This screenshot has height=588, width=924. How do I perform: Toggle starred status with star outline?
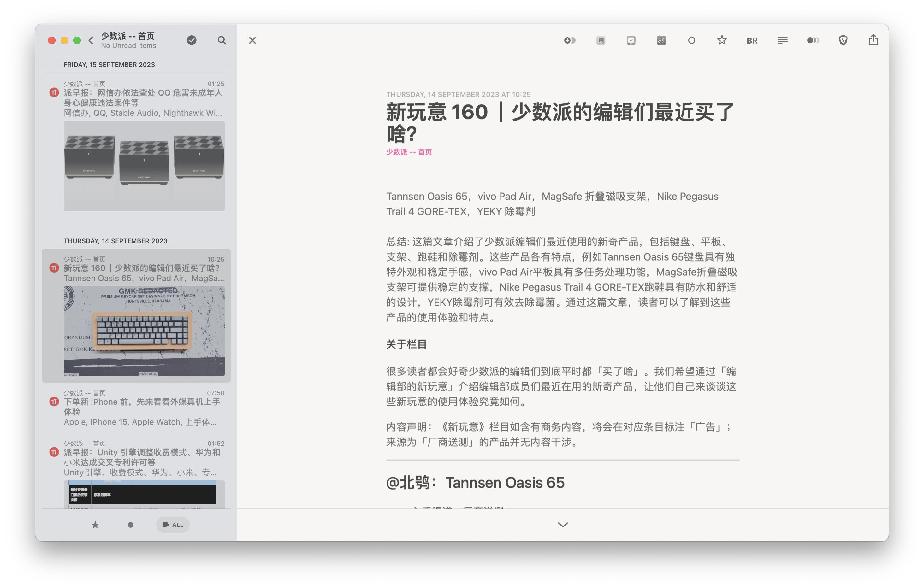click(721, 40)
